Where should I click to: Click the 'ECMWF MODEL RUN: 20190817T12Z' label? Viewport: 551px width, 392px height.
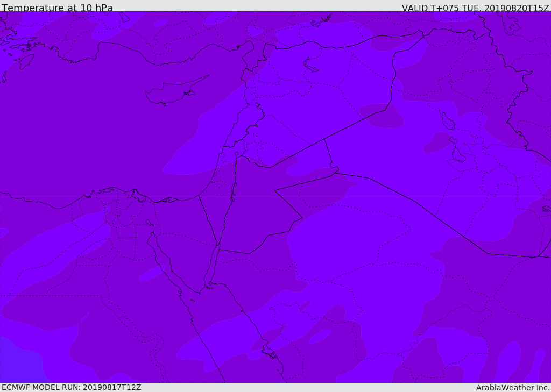pyautogui.click(x=72, y=387)
